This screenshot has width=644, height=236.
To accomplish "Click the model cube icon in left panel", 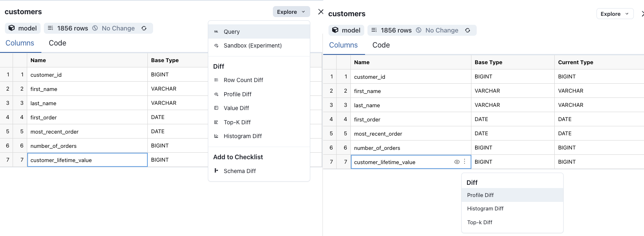I will (12, 28).
